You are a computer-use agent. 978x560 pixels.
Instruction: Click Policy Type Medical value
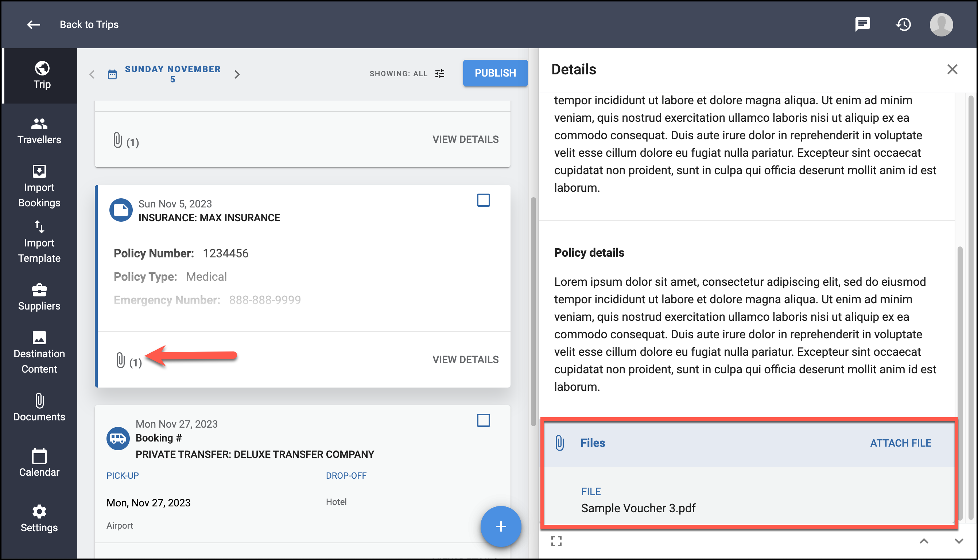206,277
